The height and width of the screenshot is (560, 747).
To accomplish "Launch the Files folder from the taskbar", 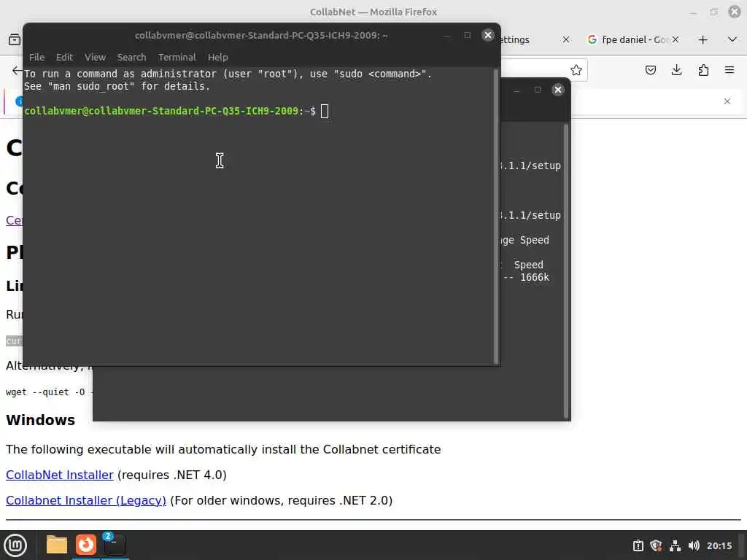I will 57,545.
